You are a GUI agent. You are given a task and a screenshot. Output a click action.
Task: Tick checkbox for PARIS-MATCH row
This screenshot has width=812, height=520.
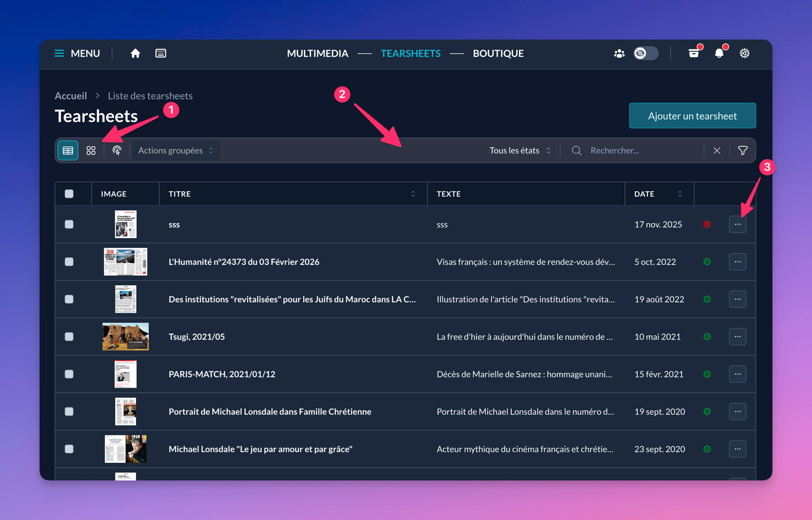[x=69, y=374]
